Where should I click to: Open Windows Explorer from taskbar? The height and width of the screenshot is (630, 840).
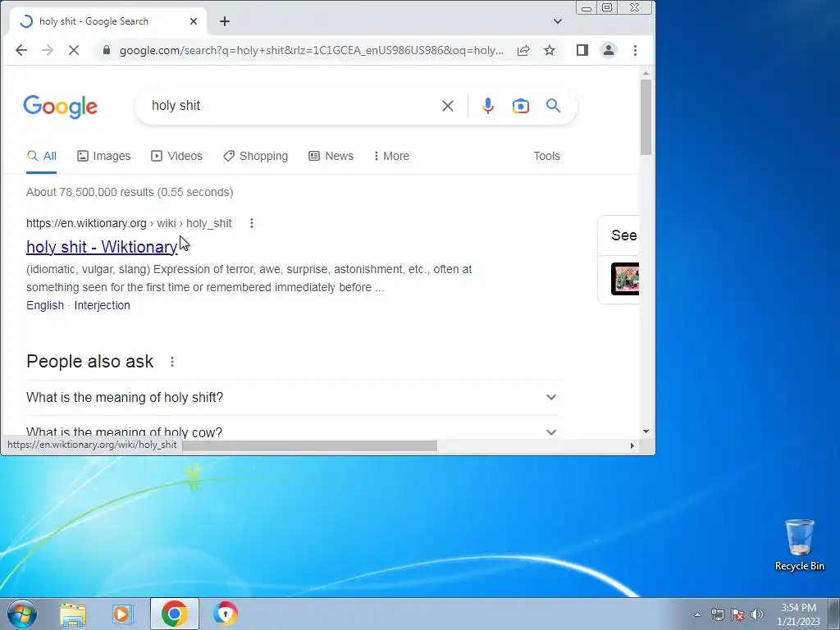pos(73,614)
